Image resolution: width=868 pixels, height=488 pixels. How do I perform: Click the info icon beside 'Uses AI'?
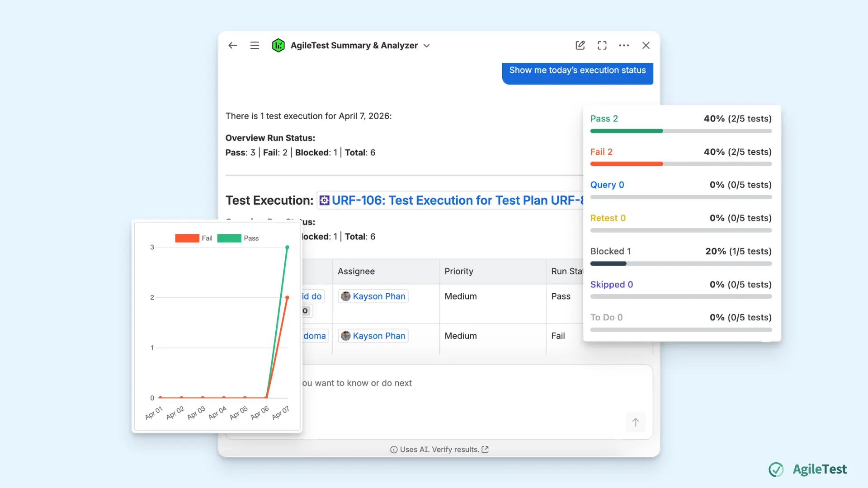click(394, 450)
